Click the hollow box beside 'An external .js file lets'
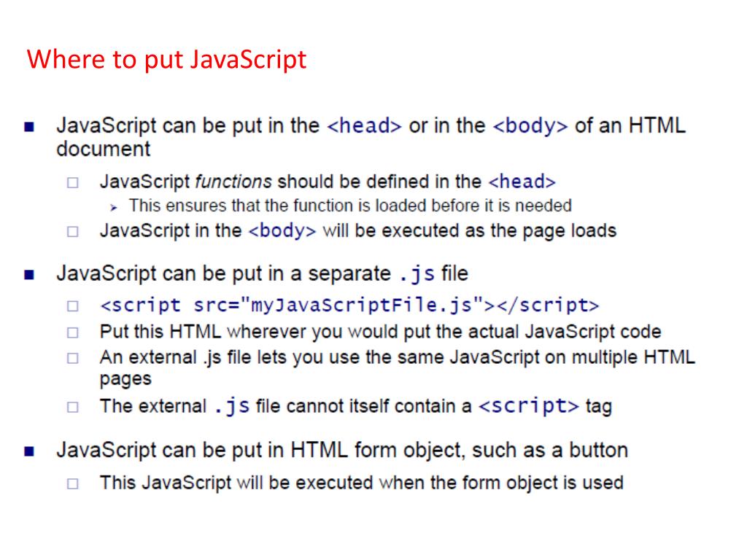747x560 pixels. [x=72, y=358]
